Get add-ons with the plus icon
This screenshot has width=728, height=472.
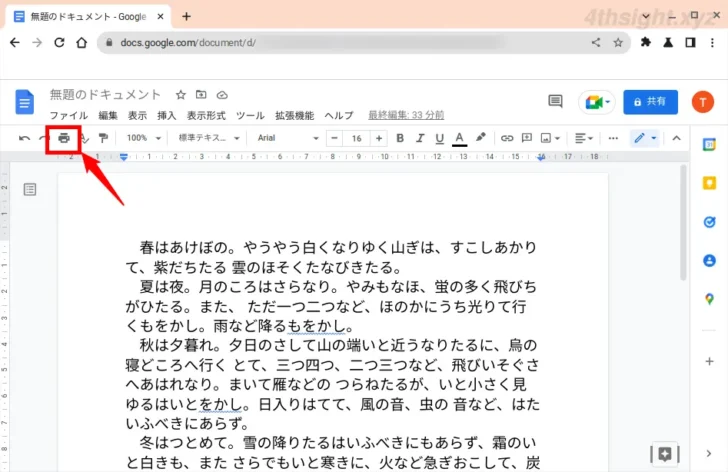pos(709,361)
